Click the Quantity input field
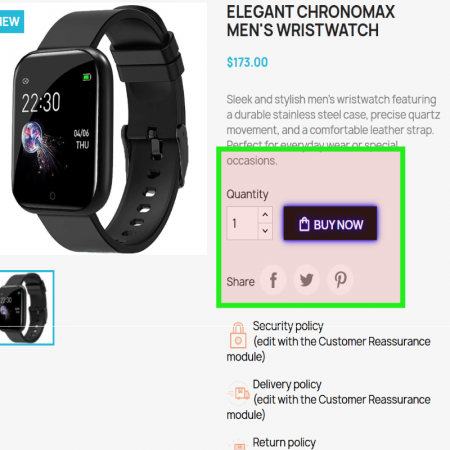Viewport: 450px width, 450px height. [242, 223]
